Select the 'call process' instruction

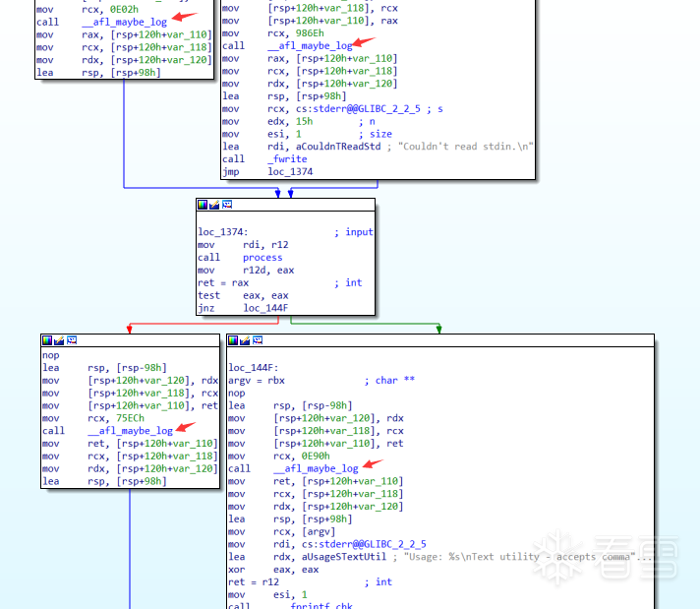click(240, 258)
